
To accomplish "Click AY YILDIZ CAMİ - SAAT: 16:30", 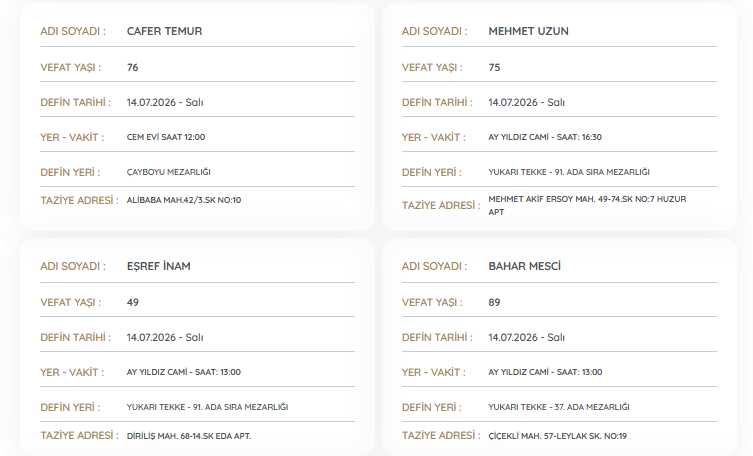I will click(545, 137).
